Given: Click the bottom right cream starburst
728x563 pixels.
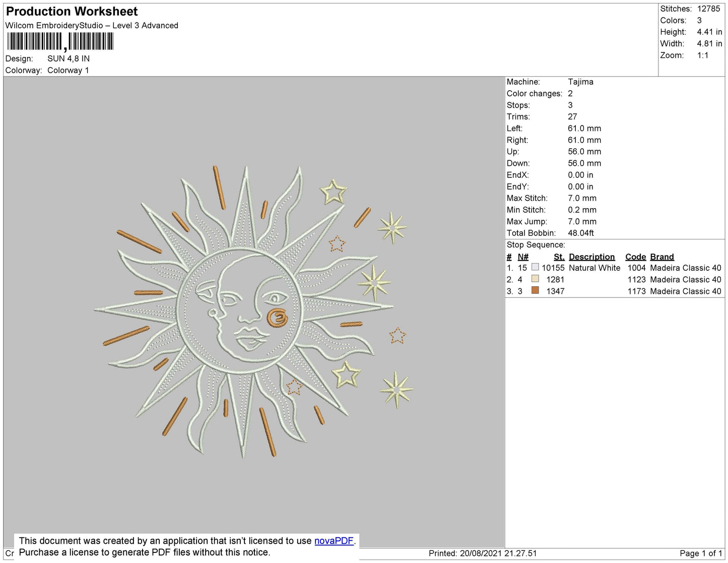Looking at the screenshot, I should [396, 390].
